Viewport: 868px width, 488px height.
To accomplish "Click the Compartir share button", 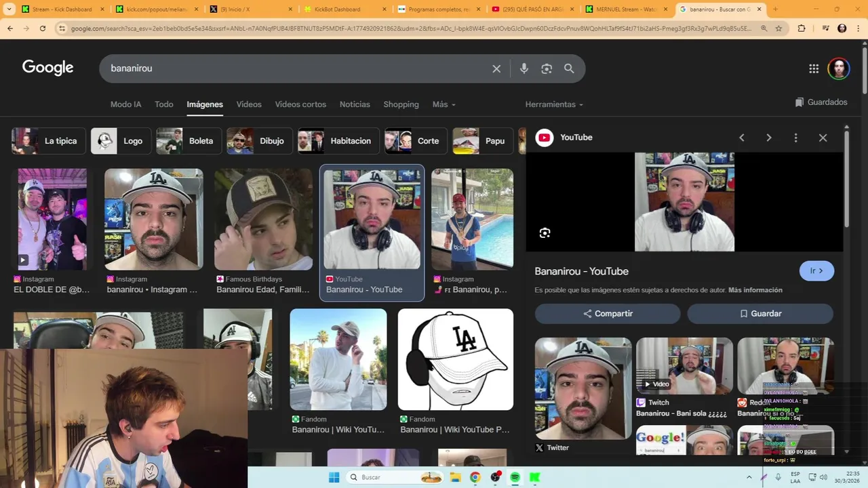I will (608, 314).
